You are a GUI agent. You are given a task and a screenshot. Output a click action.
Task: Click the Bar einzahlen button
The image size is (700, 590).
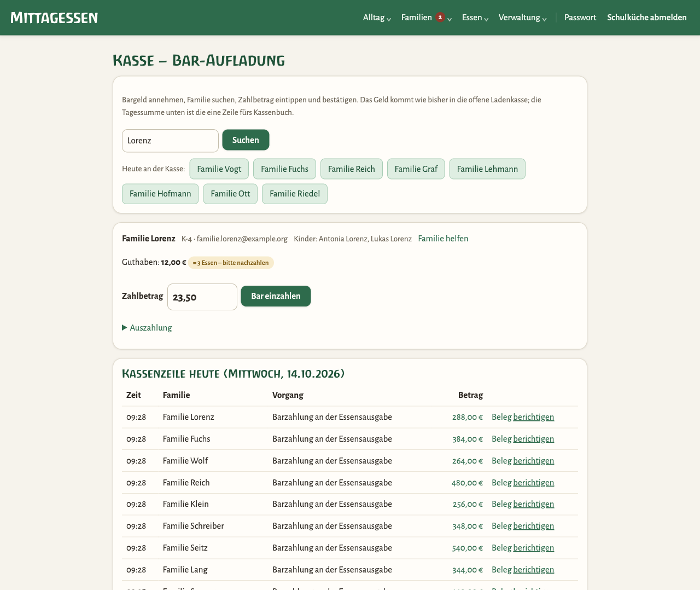coord(276,296)
